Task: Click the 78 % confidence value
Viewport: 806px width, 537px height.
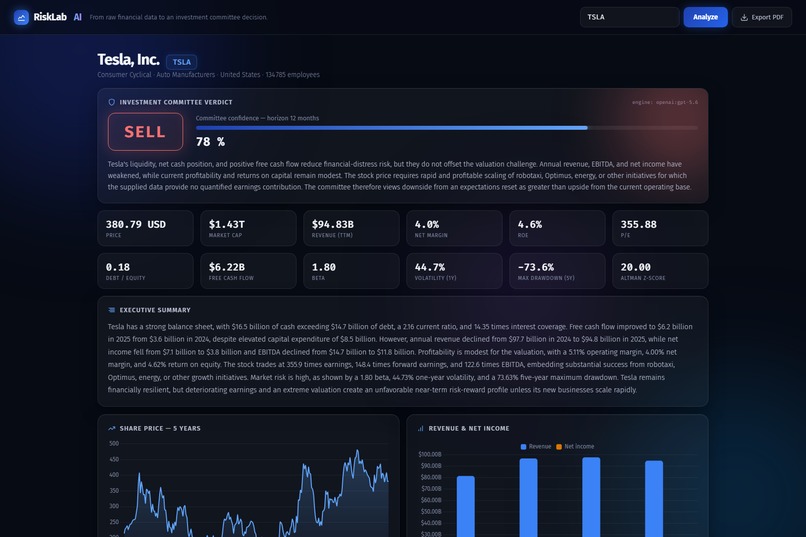Action: (210, 142)
